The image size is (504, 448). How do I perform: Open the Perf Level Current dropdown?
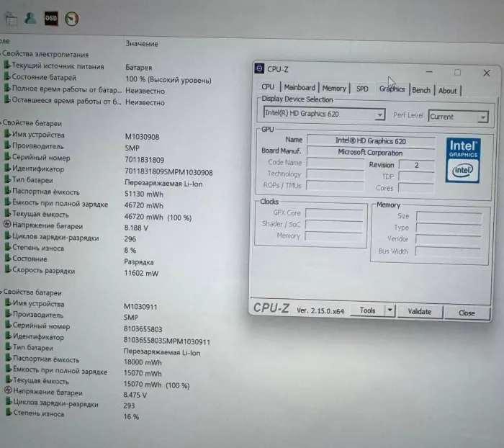459,117
